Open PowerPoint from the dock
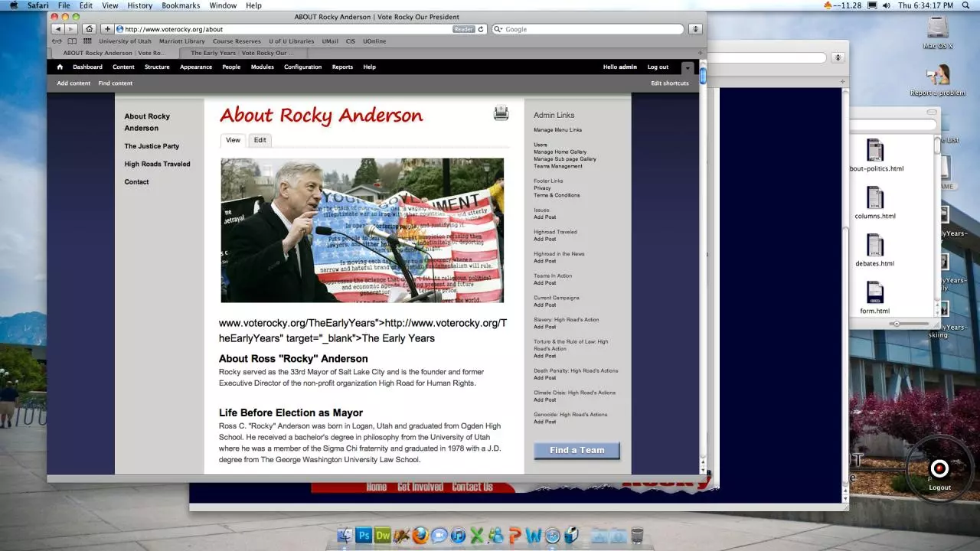Viewport: 980px width, 551px height. (514, 536)
